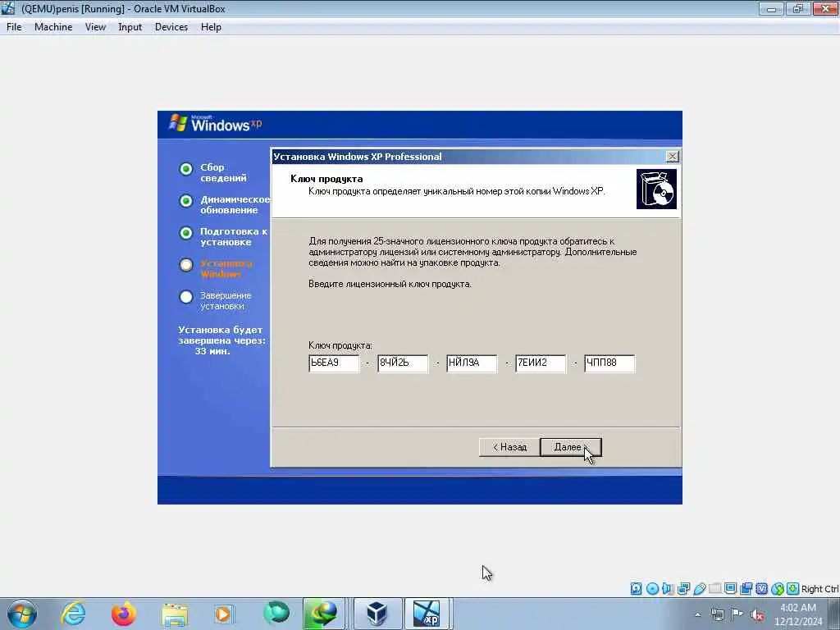Click the keyboard capture green arrow icon
This screenshot has width=840, height=630.
coord(793,589)
